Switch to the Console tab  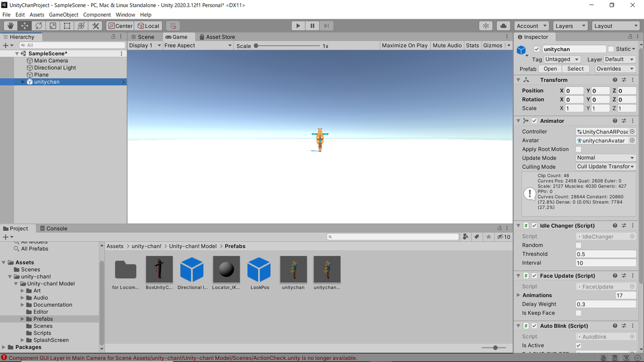click(54, 228)
